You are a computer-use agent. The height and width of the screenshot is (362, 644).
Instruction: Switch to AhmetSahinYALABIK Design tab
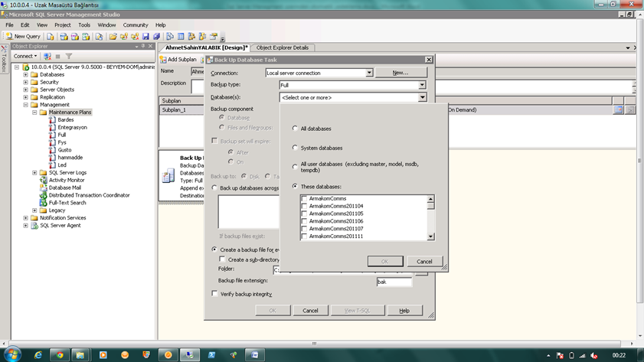tap(206, 47)
